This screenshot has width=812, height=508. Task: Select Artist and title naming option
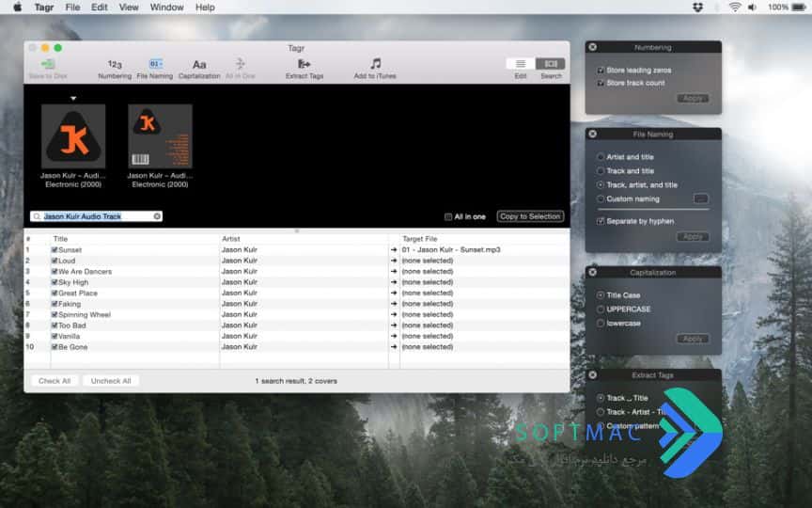pos(601,156)
